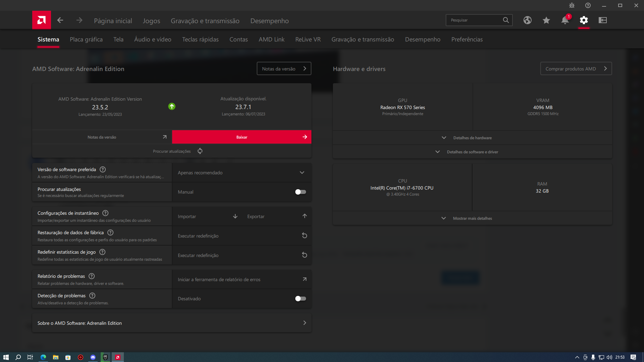Image resolution: width=644 pixels, height=362 pixels.
Task: Toggle the Detecção de problemas switch
Action: pos(300,299)
